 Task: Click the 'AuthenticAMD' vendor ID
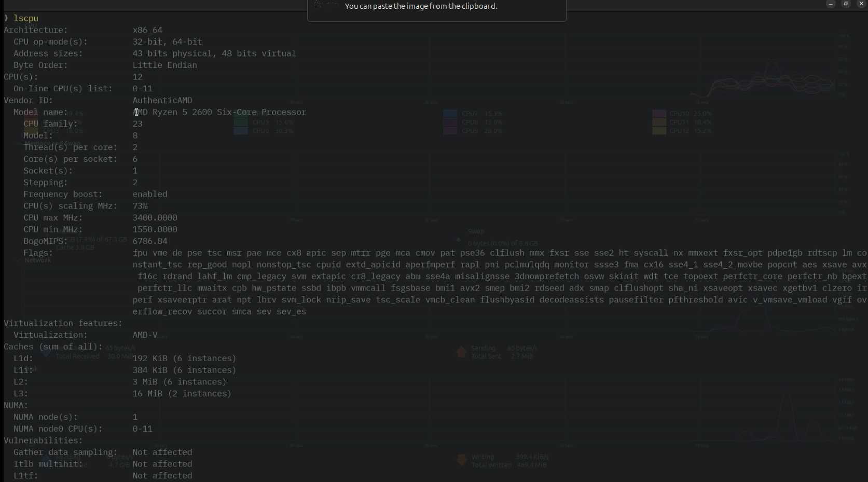[162, 101]
